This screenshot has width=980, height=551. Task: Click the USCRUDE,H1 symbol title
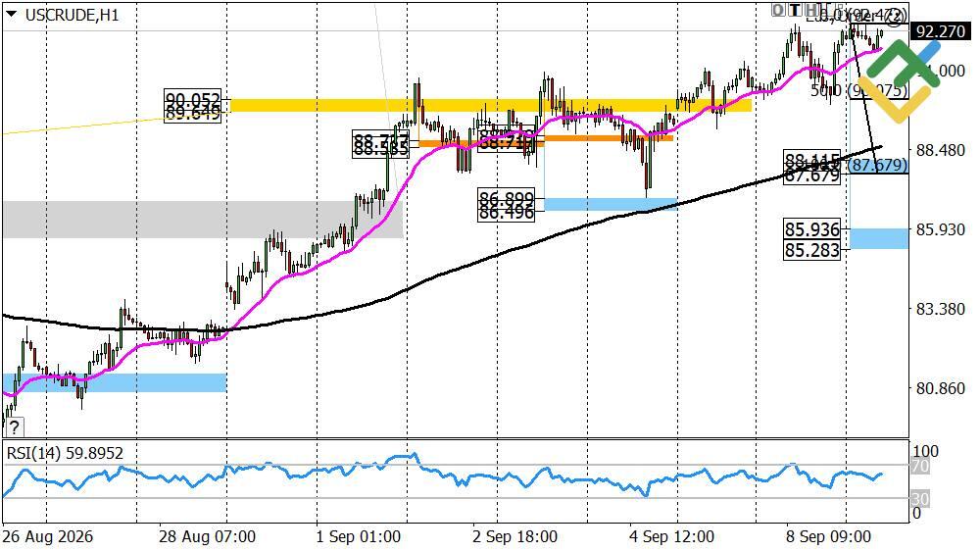[72, 15]
